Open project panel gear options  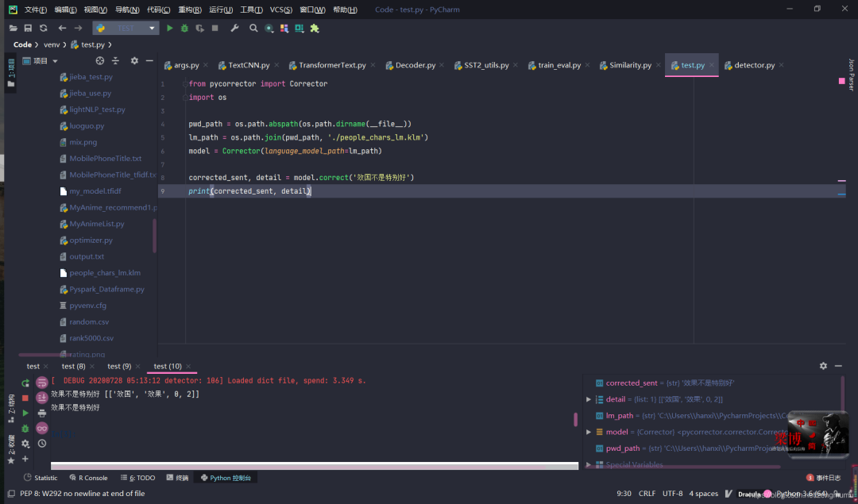pos(134,60)
